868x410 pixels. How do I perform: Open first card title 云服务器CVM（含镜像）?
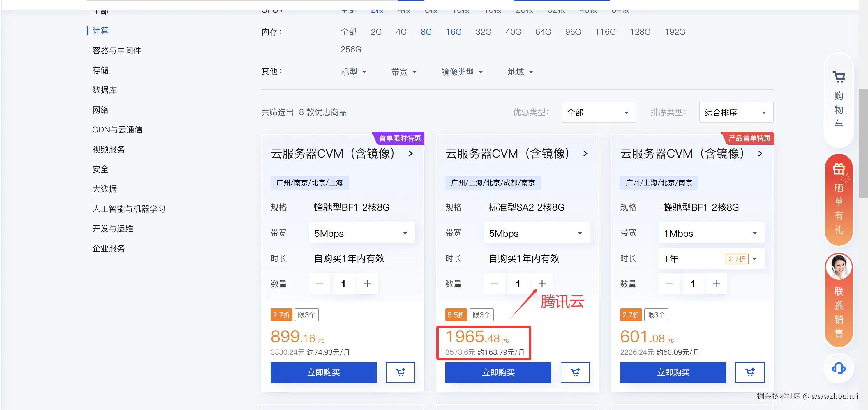(333, 154)
